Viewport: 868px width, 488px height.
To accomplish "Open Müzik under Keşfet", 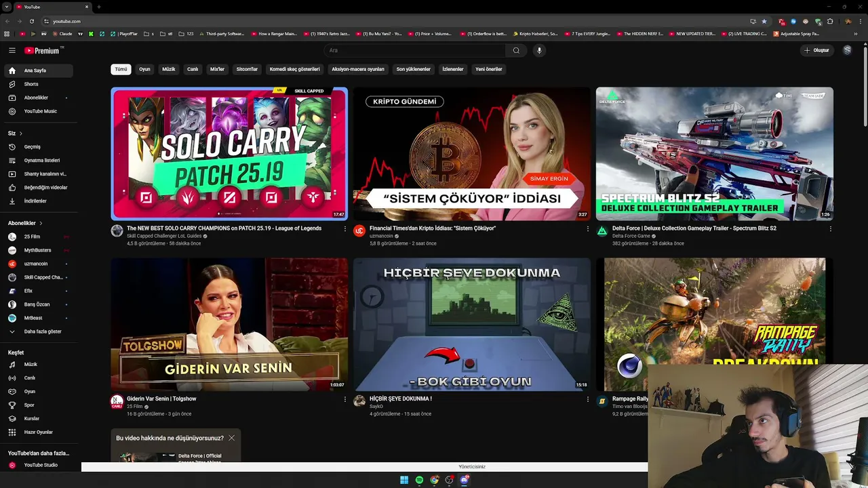I will (x=39, y=364).
